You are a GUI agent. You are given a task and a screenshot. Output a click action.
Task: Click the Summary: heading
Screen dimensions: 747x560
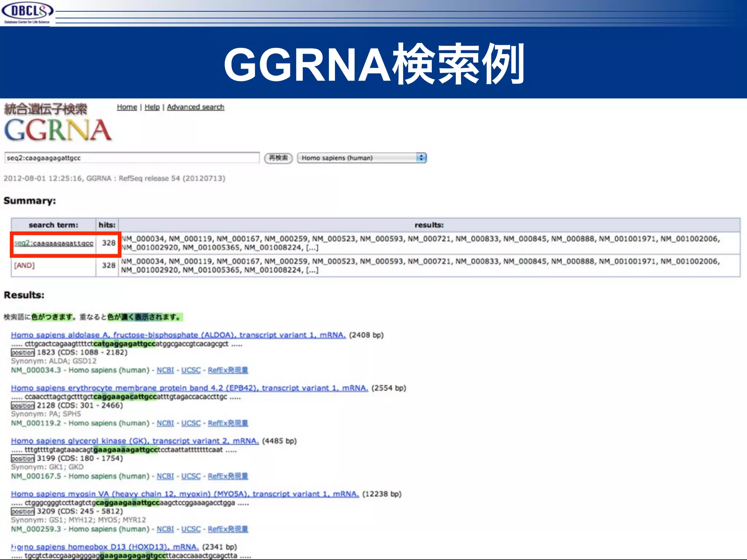point(30,201)
